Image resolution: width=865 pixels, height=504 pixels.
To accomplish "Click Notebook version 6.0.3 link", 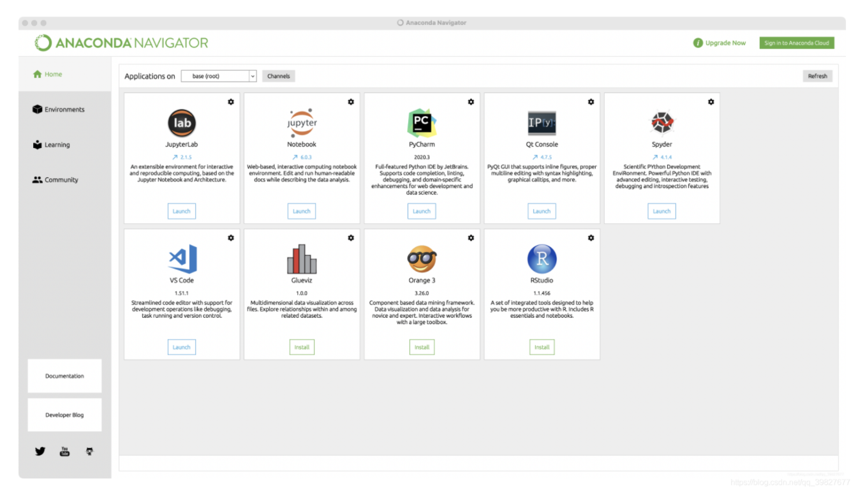I will [x=302, y=157].
